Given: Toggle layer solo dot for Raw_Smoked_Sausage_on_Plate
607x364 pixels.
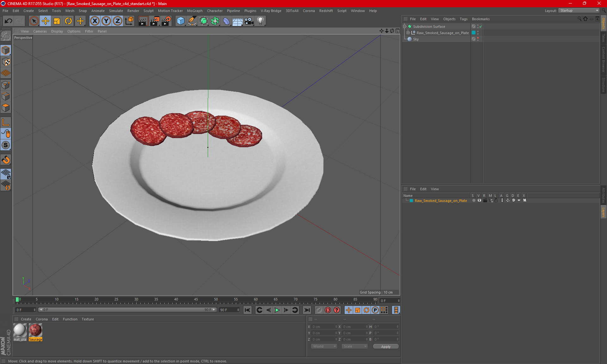Looking at the screenshot, I should 474,200.
